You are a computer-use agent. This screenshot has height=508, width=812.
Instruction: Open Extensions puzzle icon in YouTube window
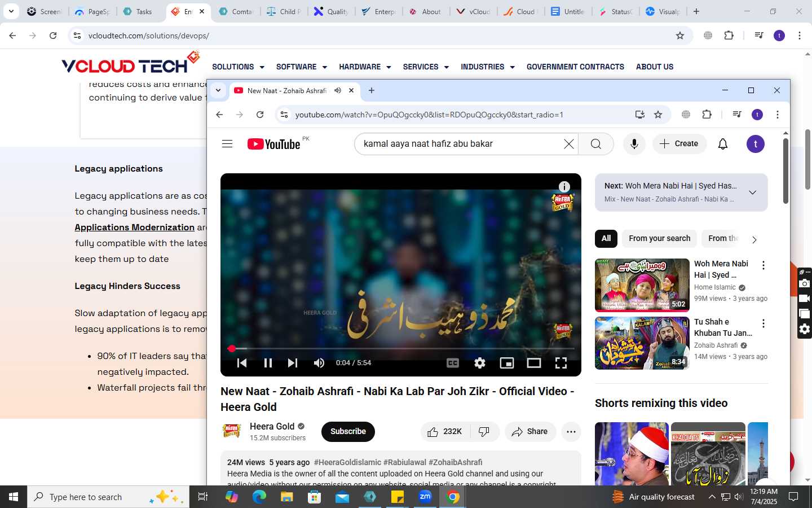pos(707,115)
